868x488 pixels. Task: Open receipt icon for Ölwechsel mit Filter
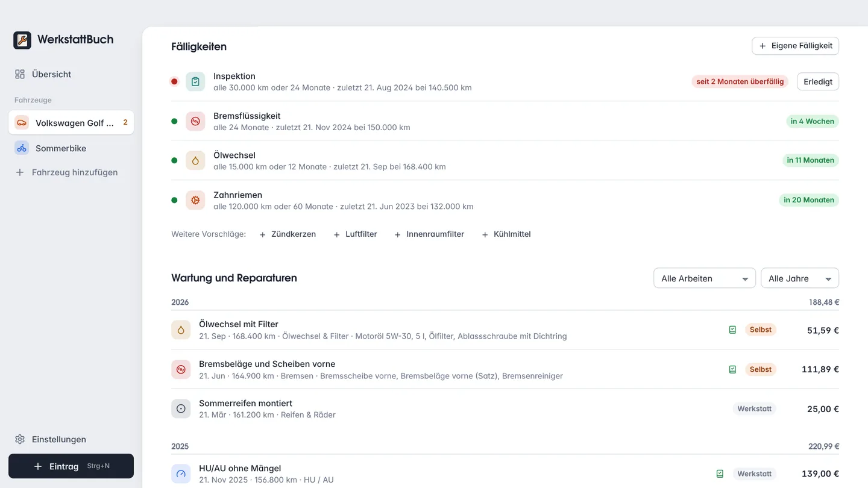(x=732, y=330)
